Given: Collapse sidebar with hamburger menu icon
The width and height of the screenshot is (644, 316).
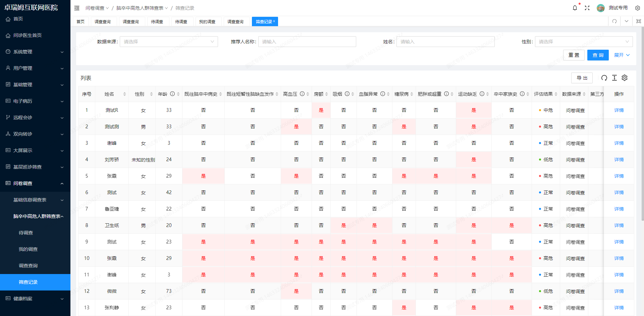Looking at the screenshot, I should click(x=77, y=8).
